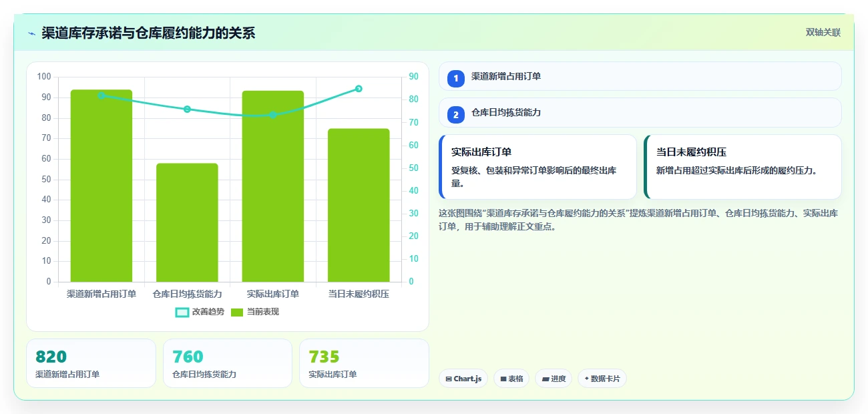This screenshot has height=414, width=868.
Task: Click the 实际出库订单 bar in the chart
Action: [273, 186]
